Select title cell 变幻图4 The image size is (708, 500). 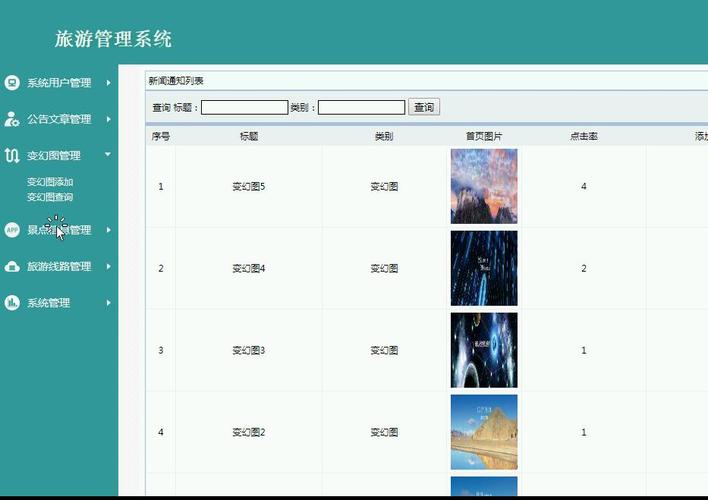249,268
